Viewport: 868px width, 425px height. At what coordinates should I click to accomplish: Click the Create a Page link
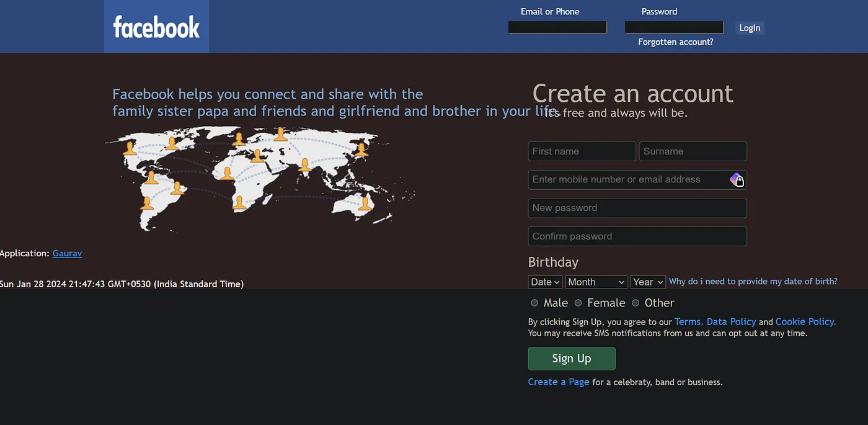559,382
